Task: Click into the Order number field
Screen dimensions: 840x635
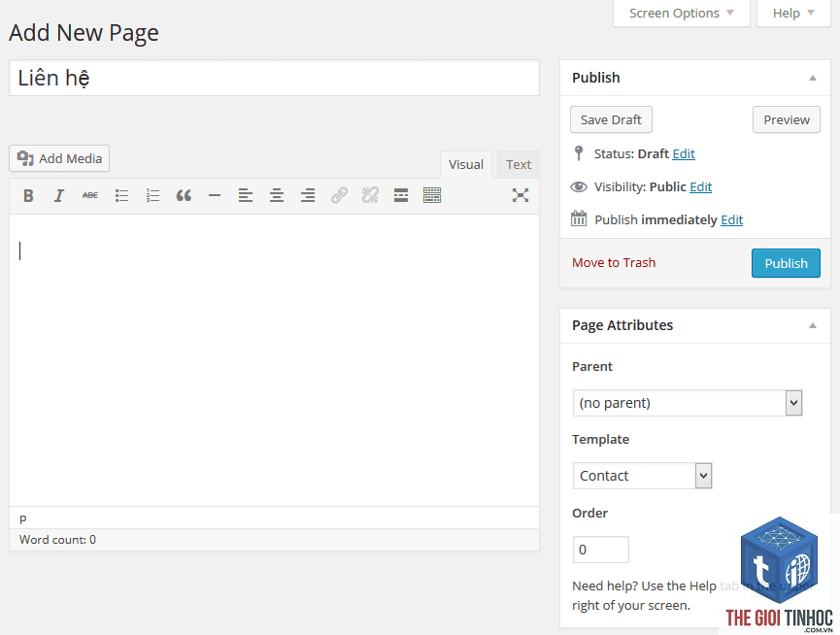Action: click(600, 550)
